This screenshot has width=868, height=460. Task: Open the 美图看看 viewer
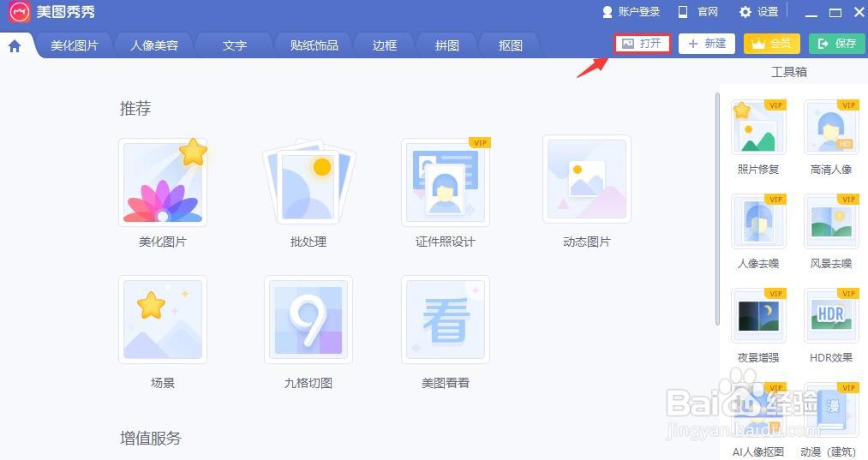pos(446,320)
